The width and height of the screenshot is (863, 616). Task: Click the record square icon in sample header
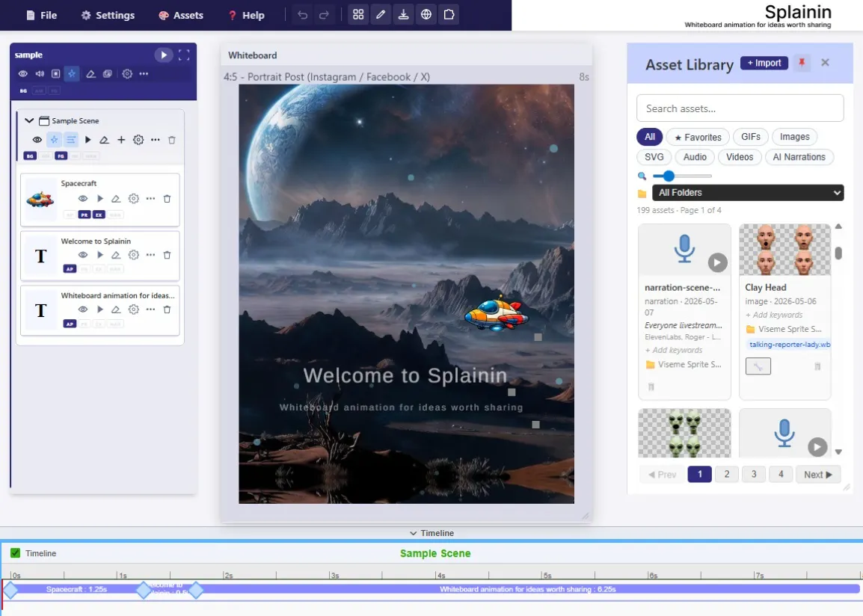(55, 74)
